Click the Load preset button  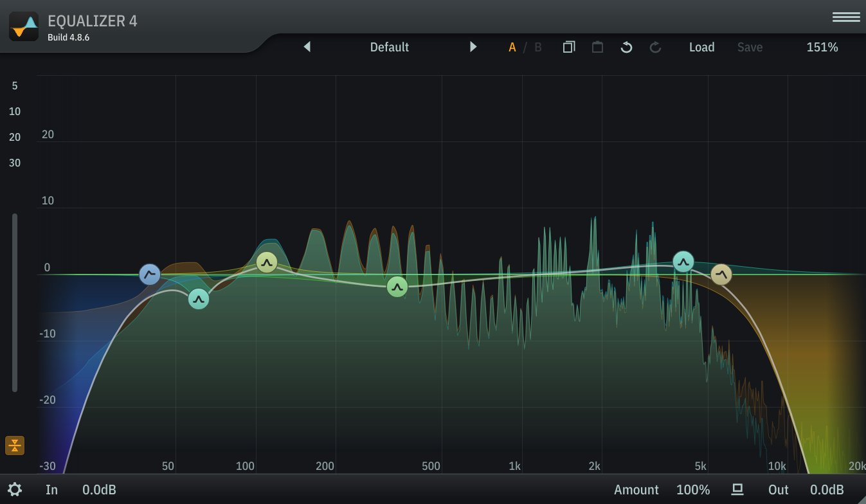tap(701, 47)
